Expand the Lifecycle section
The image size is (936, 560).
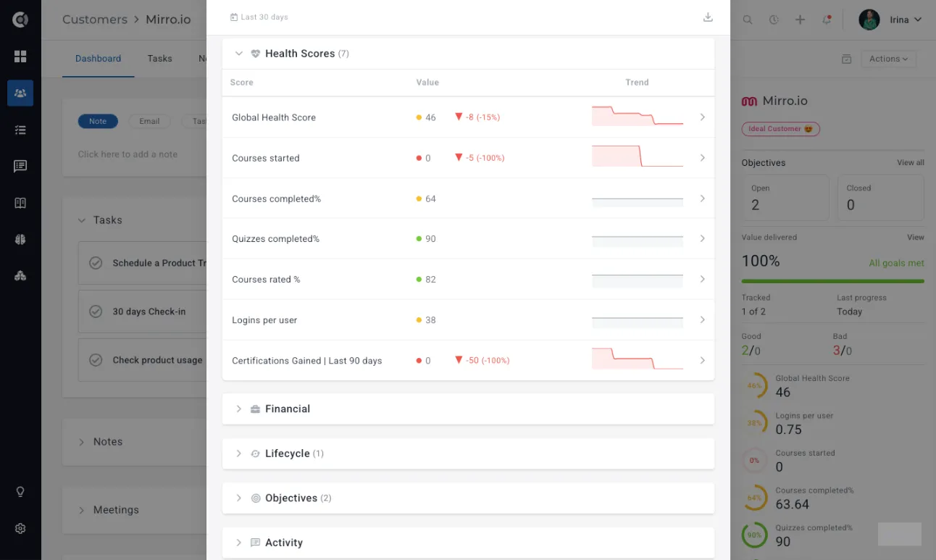[238, 454]
